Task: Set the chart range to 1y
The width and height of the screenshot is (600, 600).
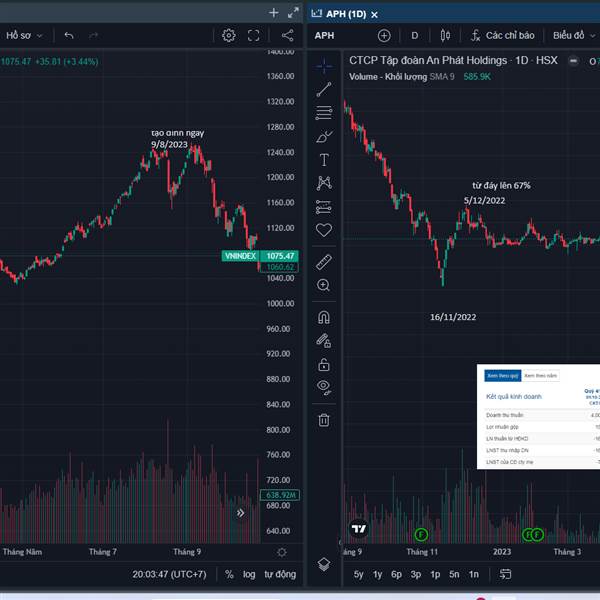Action: (377, 574)
